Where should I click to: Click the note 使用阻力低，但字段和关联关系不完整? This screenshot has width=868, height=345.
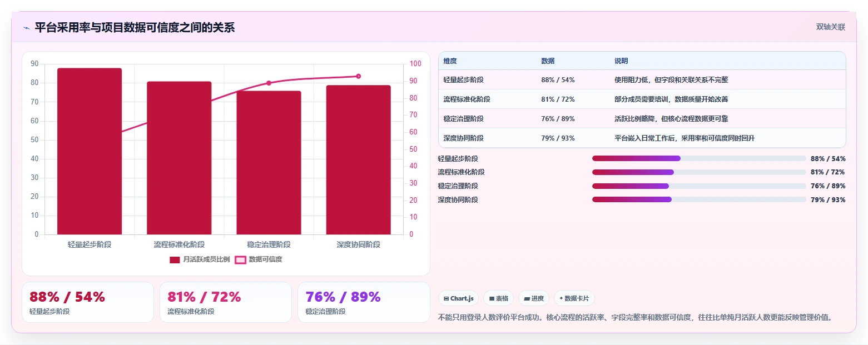point(671,80)
